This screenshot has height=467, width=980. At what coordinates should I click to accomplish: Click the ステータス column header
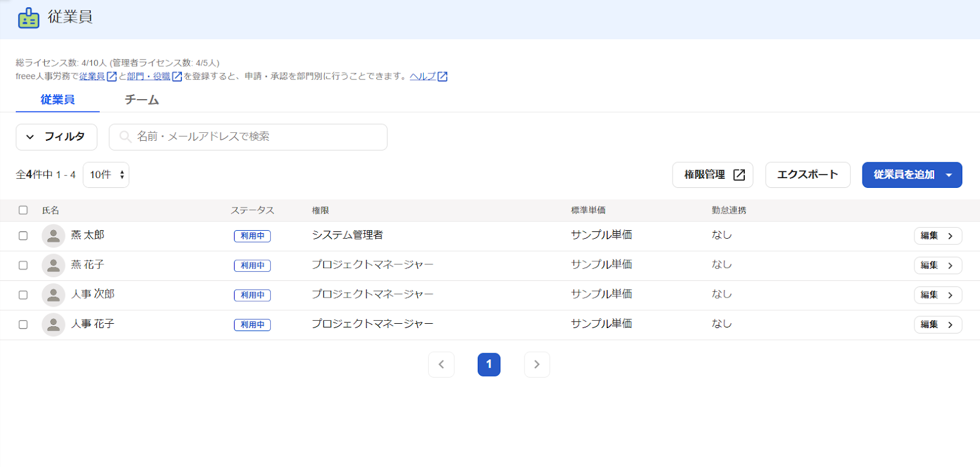pyautogui.click(x=252, y=210)
